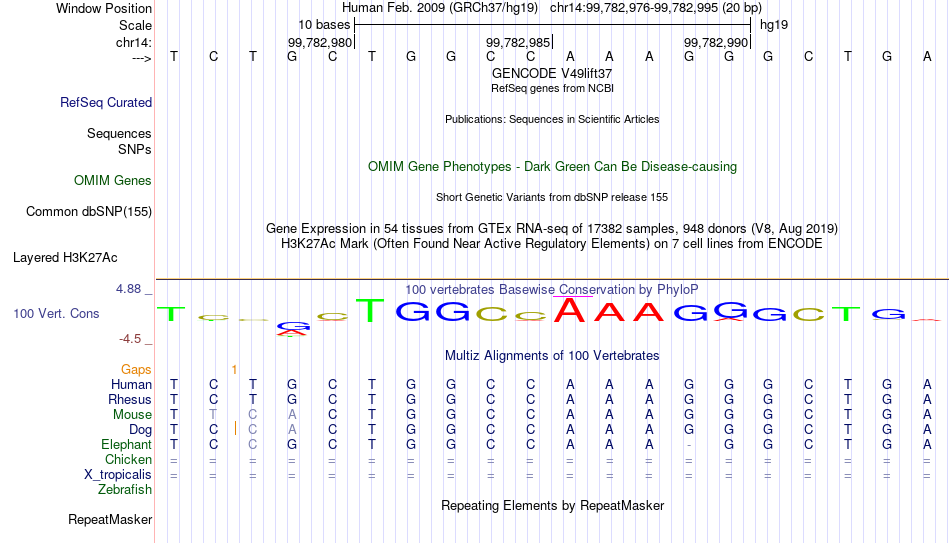Image resolution: width=950 pixels, height=543 pixels.
Task: Click the dash gap in the Elephant row
Action: point(689,445)
